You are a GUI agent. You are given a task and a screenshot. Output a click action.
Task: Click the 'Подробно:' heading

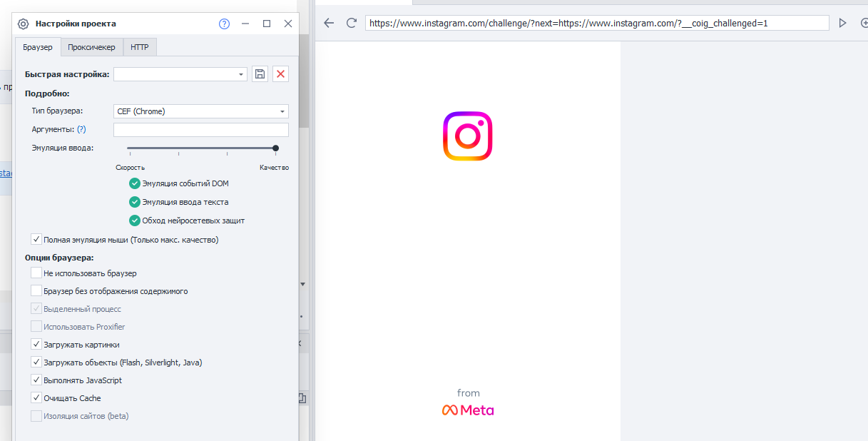[x=47, y=93]
